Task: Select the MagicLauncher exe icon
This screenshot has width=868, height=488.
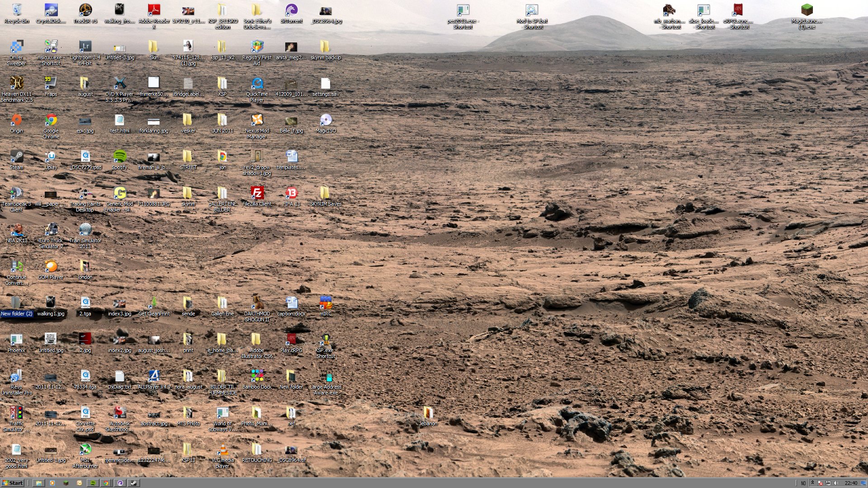Action: tap(807, 10)
